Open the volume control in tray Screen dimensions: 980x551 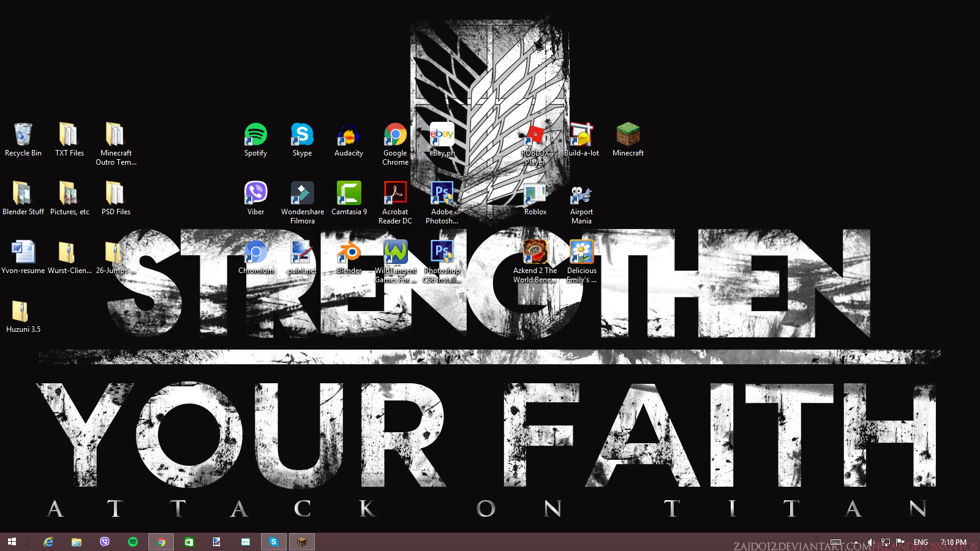(x=871, y=542)
